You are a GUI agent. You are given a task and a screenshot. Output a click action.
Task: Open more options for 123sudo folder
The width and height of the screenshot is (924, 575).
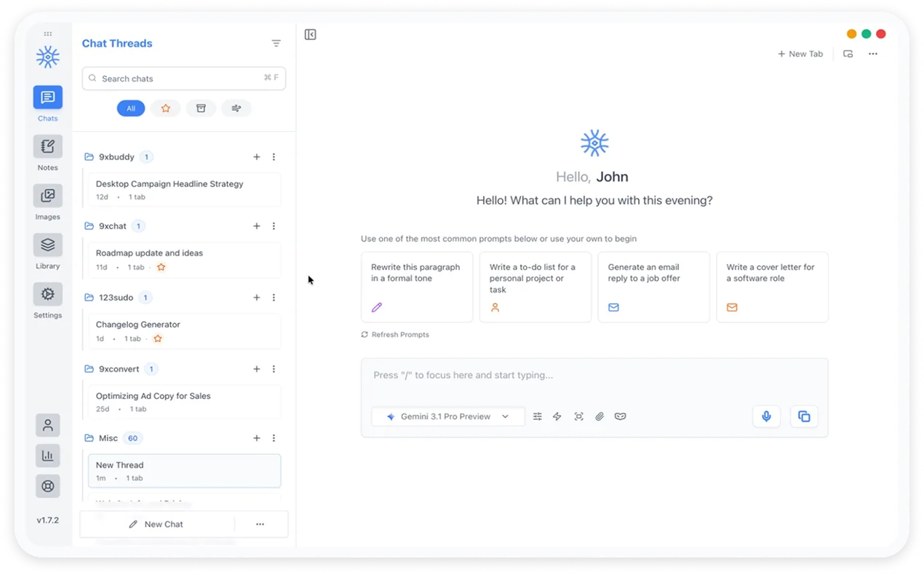click(274, 298)
